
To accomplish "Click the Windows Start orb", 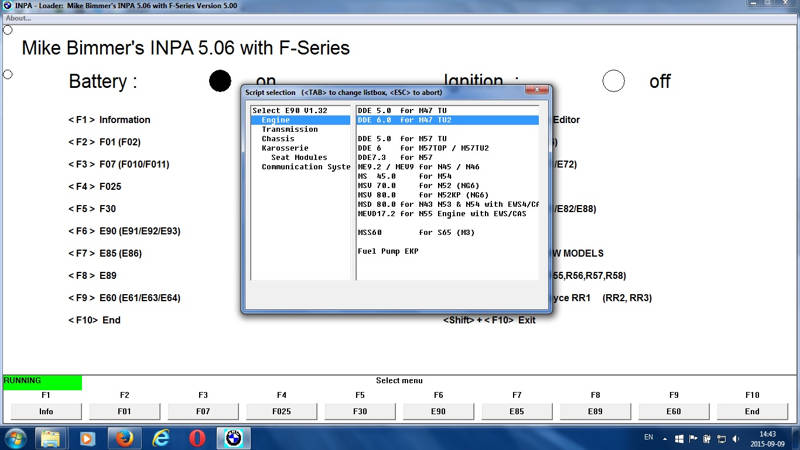I will click(x=16, y=438).
